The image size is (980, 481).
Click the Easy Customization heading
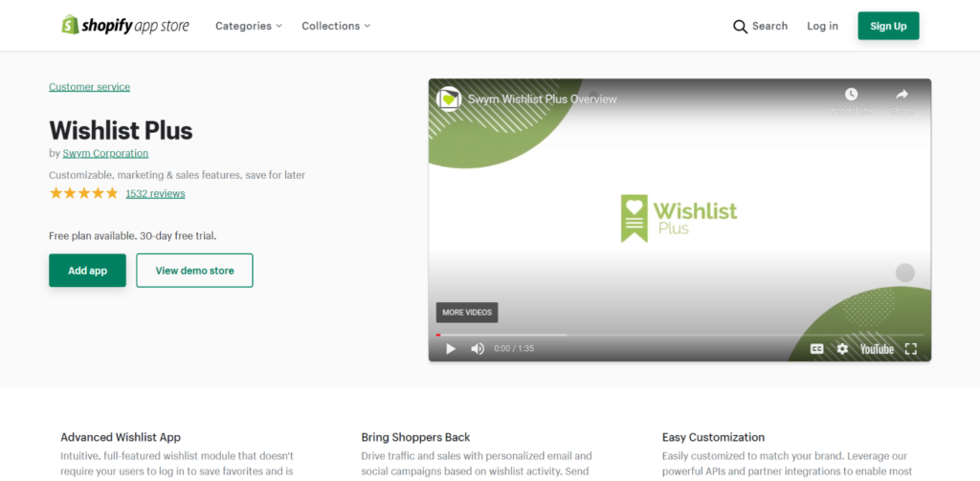[x=713, y=437]
